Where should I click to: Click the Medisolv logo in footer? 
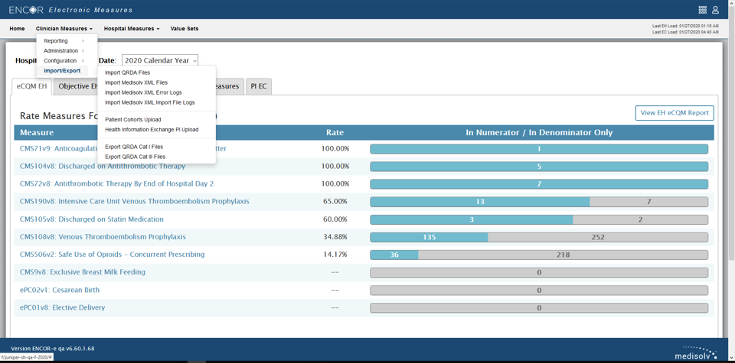[696, 353]
